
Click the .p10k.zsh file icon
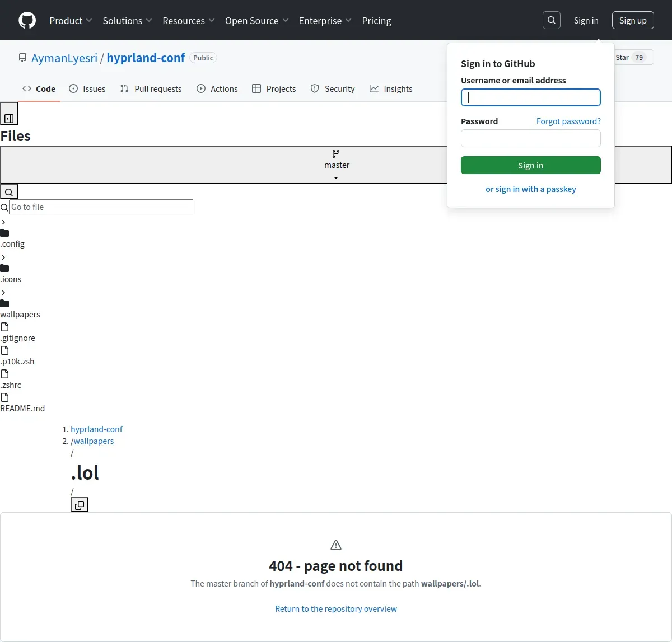(4, 350)
